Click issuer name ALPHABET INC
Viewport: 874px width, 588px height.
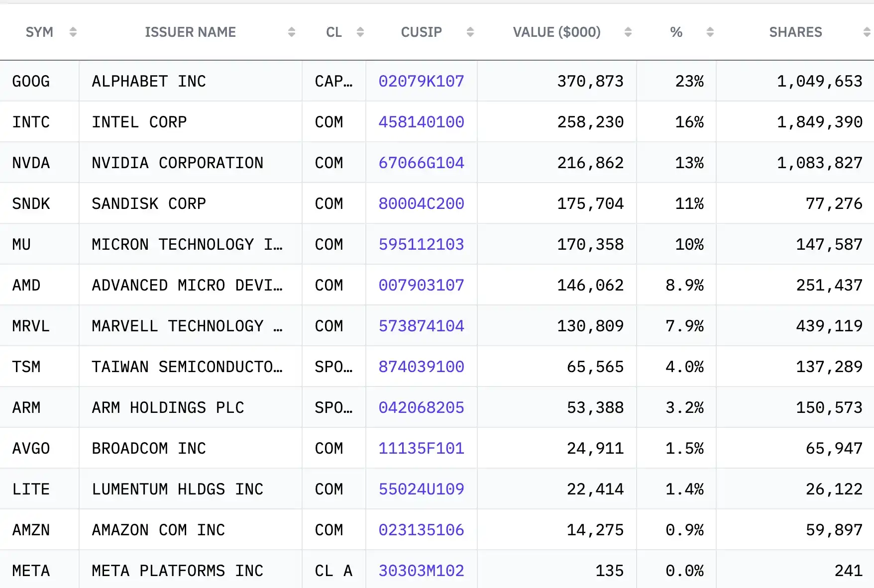click(149, 81)
